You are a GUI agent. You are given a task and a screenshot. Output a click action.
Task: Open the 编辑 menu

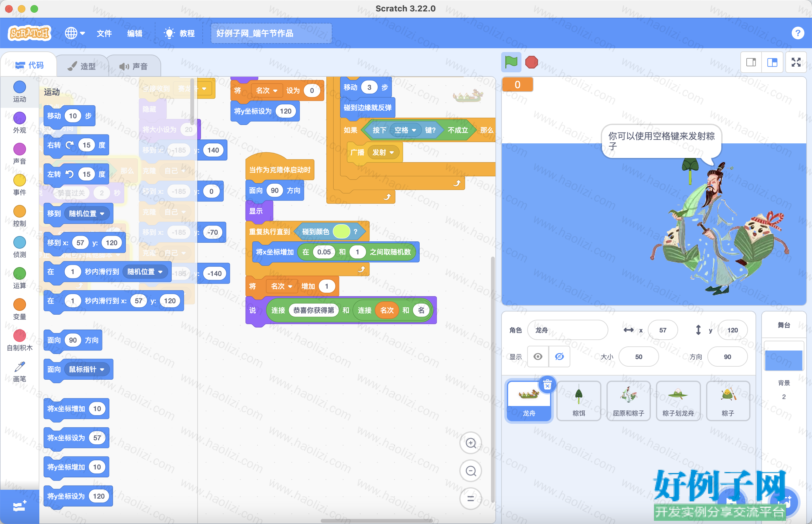pyautogui.click(x=135, y=33)
